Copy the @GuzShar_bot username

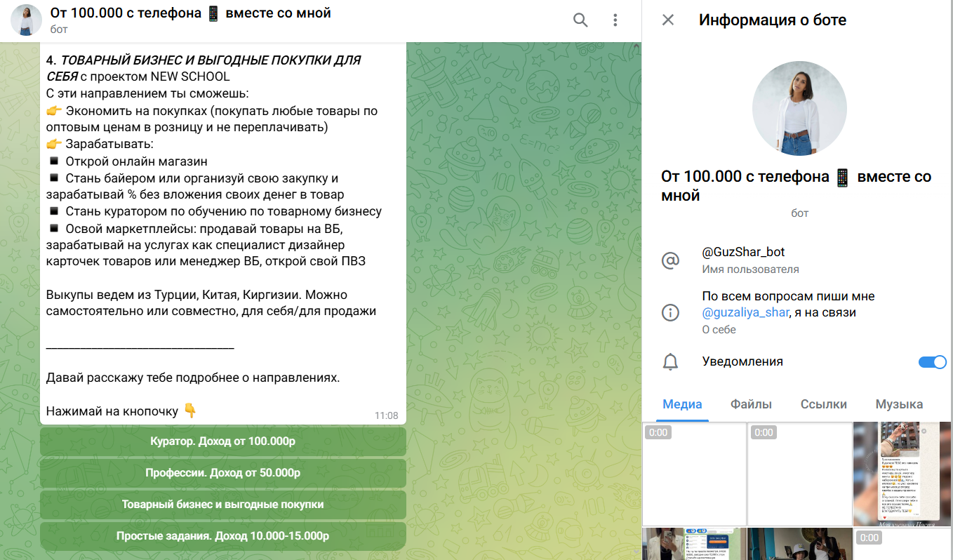tap(743, 252)
